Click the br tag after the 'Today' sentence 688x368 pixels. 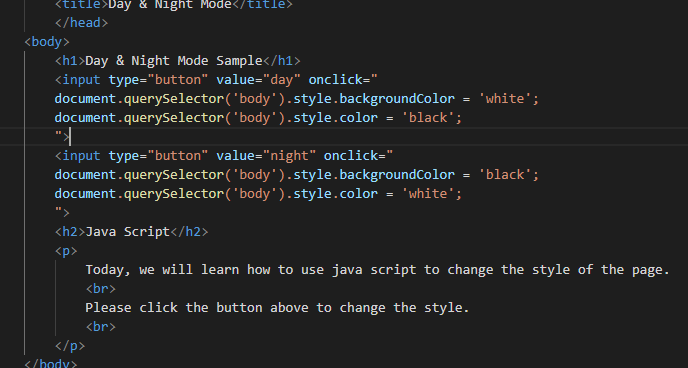pos(100,289)
